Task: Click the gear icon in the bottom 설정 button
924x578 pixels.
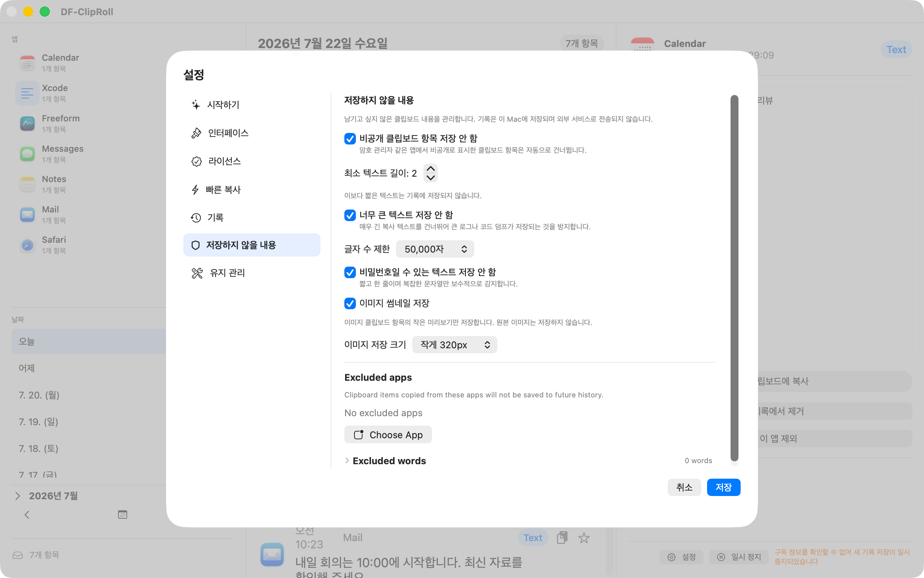Action: click(671, 557)
